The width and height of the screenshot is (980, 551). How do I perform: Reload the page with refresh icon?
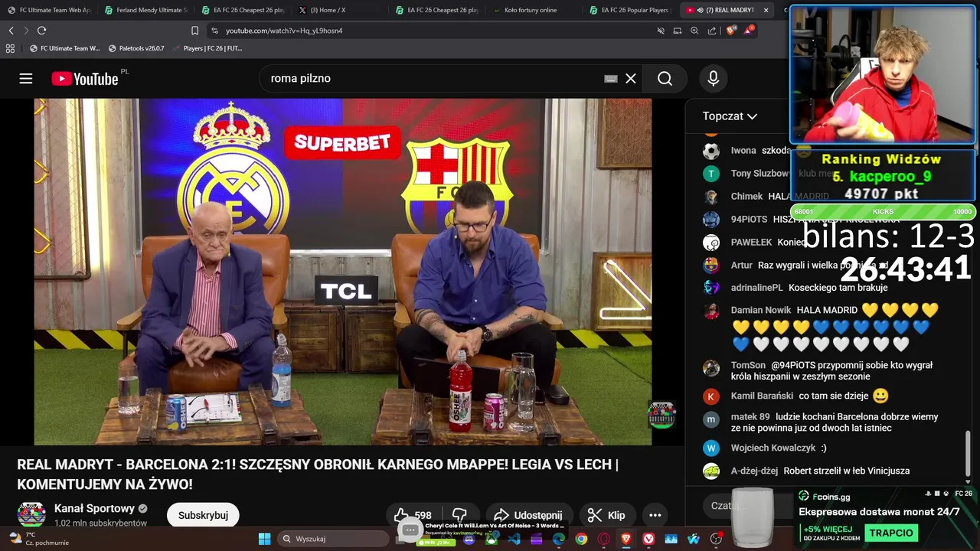coord(41,31)
